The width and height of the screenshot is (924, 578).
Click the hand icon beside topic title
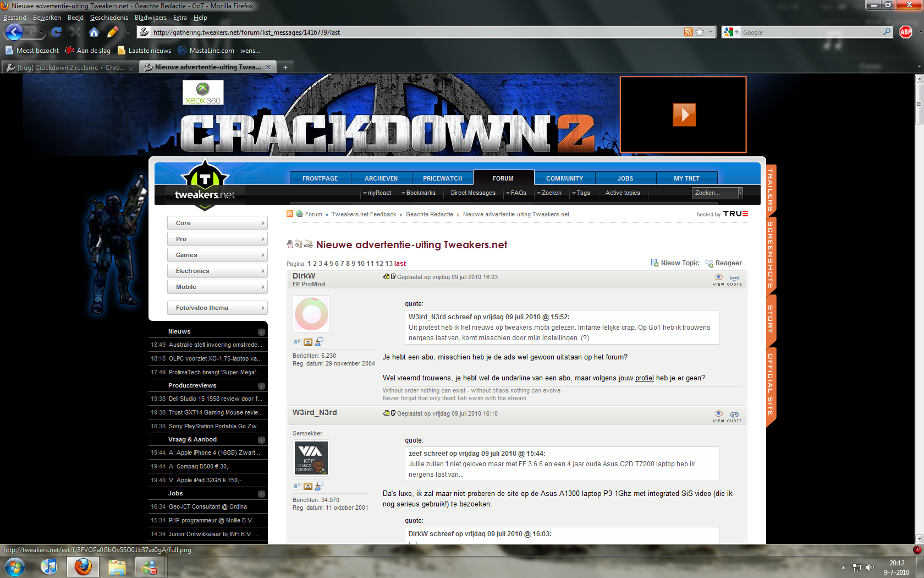point(290,244)
